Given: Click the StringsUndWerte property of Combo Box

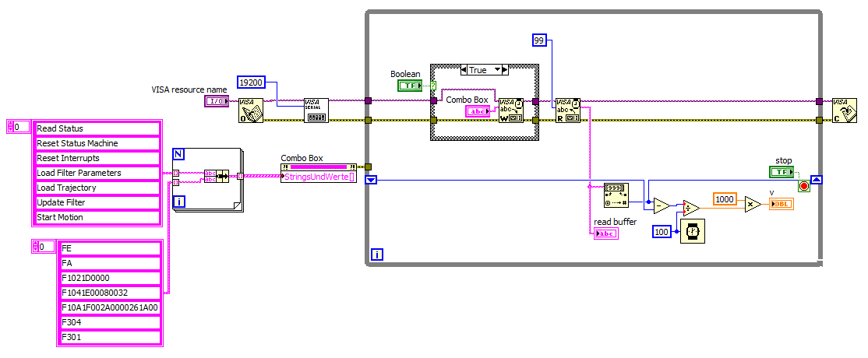Looking at the screenshot, I should click(x=319, y=177).
